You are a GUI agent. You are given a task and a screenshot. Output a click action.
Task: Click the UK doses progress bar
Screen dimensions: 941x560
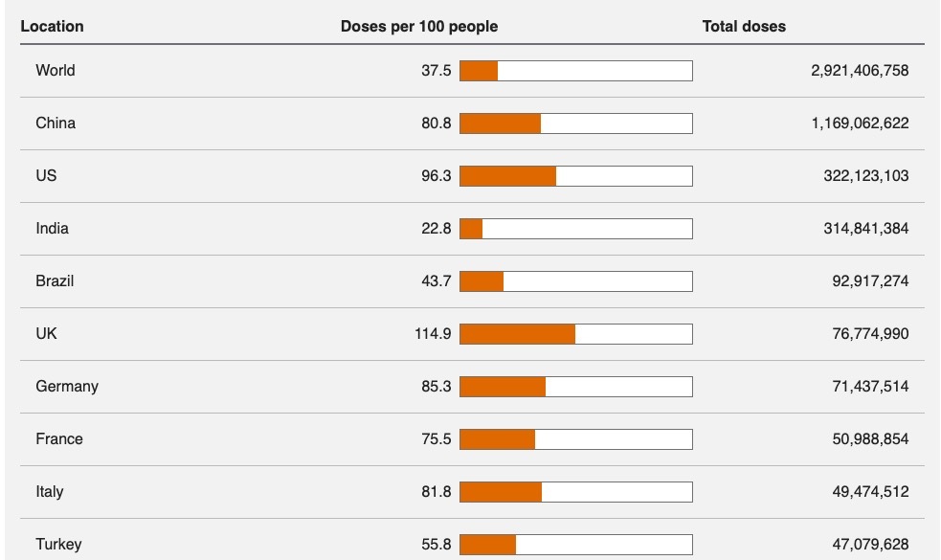(575, 334)
